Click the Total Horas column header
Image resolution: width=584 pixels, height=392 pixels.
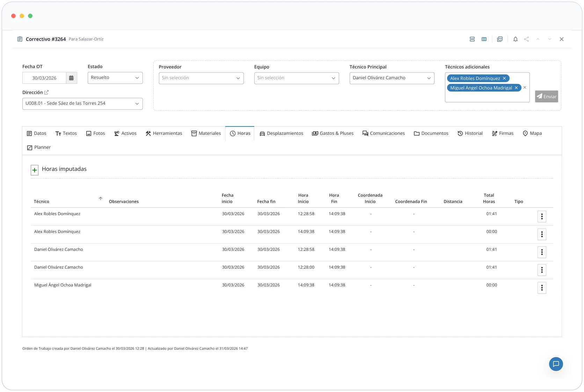point(489,198)
